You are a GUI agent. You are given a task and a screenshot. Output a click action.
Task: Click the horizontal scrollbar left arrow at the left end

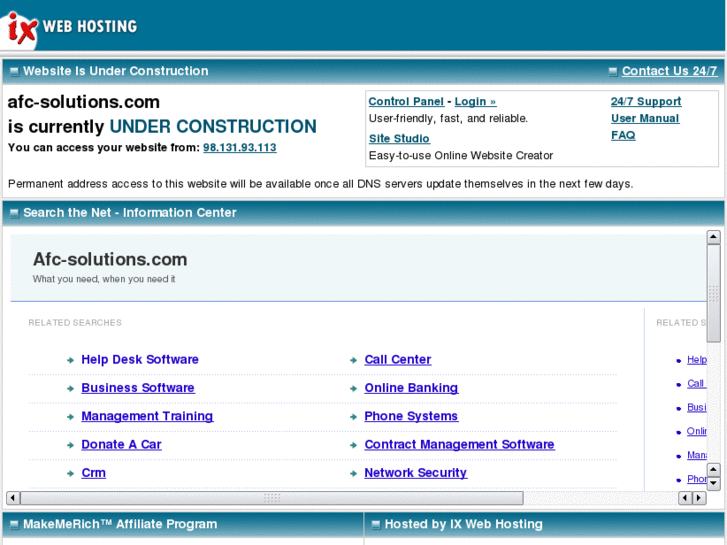click(13, 498)
